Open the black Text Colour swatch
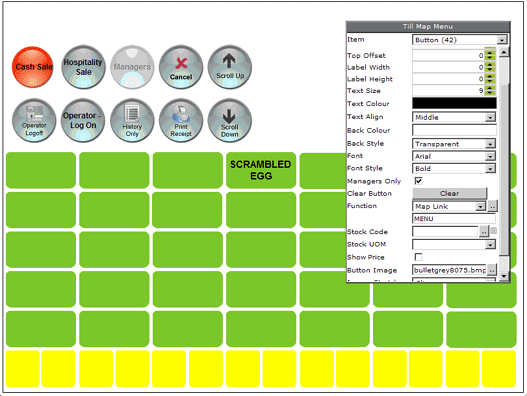Screen dimensions: 527x396 (454, 103)
